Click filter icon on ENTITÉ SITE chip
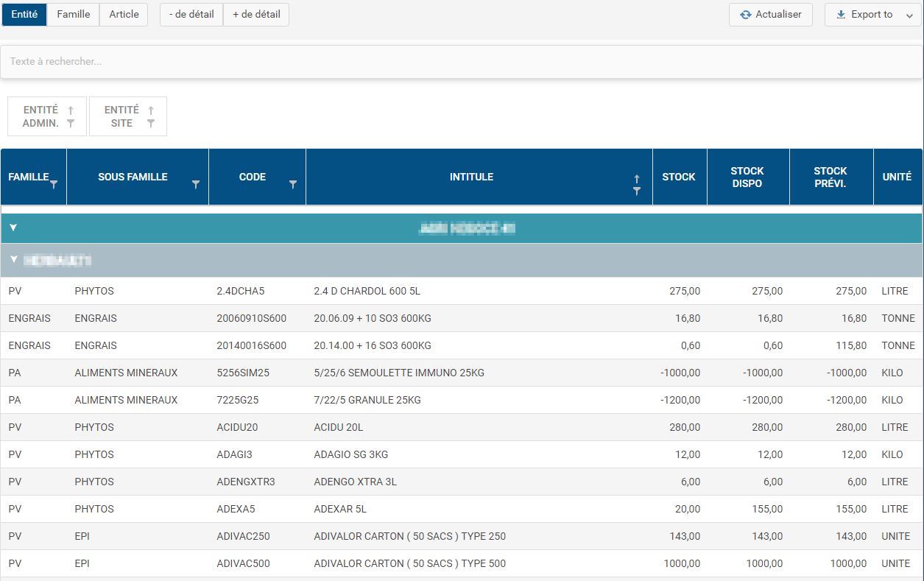This screenshot has height=581, width=924. coord(151,124)
